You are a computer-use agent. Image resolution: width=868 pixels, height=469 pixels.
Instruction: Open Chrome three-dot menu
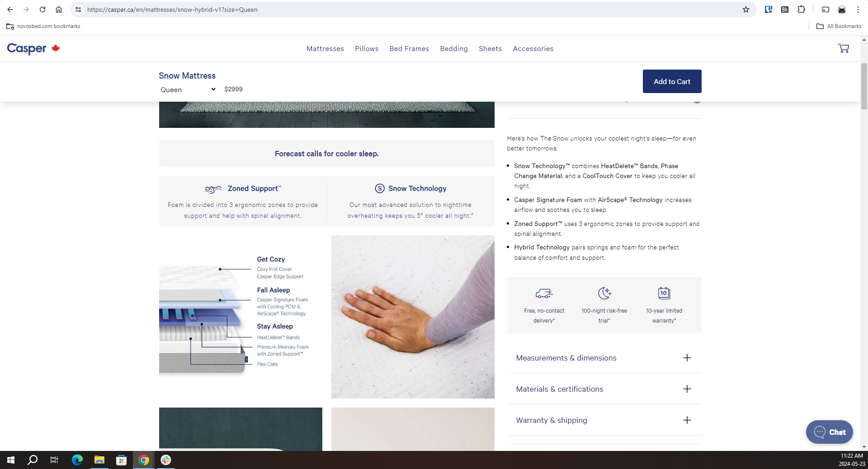(858, 9)
